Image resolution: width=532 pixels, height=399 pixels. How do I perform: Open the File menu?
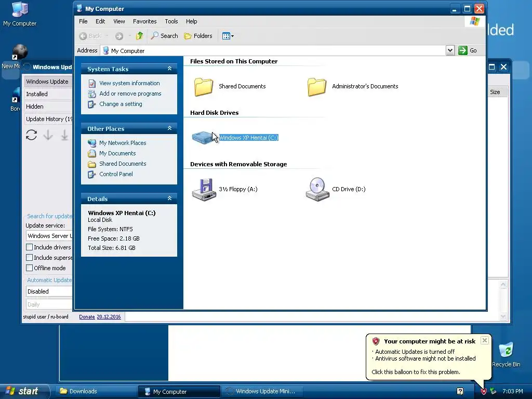83,21
